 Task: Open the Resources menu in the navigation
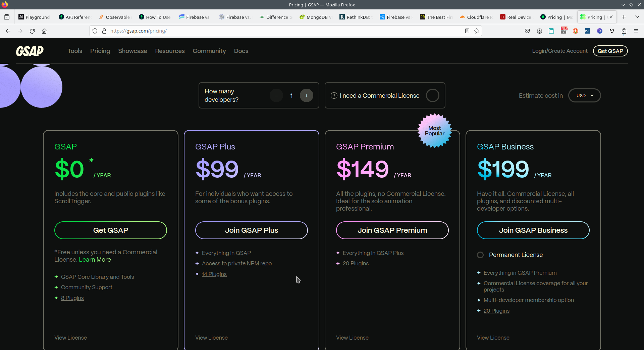[170, 51]
